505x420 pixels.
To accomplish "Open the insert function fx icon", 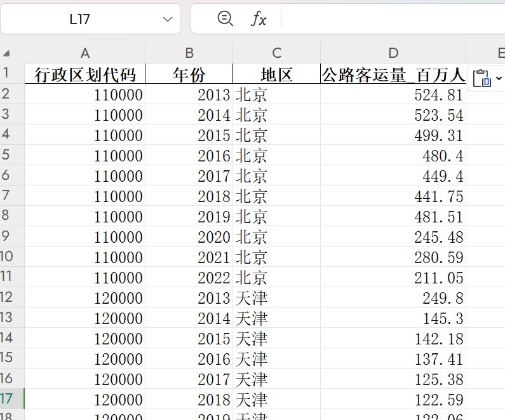I will tap(259, 18).
